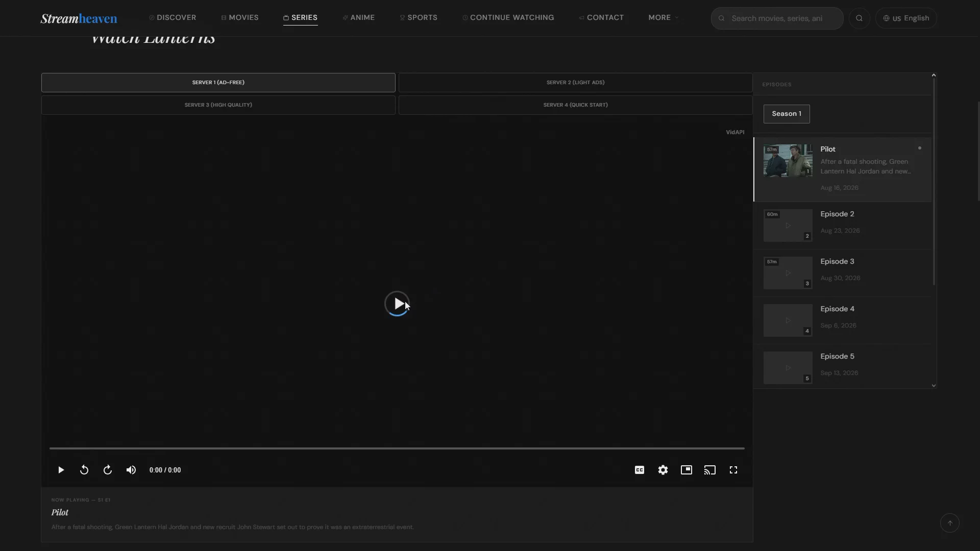Screen dimensions: 980x551
Task: Toggle closed captions CC icon
Action: coord(640,470)
